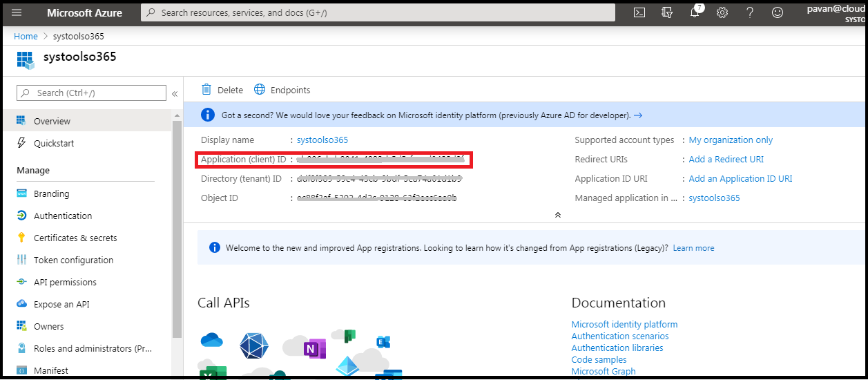Open systoolso365 display name link

tap(322, 140)
